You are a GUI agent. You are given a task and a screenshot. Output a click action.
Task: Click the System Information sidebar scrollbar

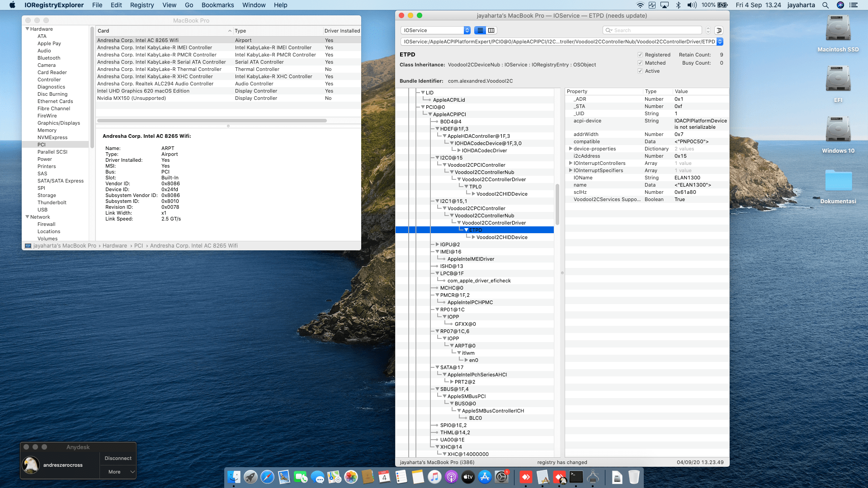click(92, 87)
